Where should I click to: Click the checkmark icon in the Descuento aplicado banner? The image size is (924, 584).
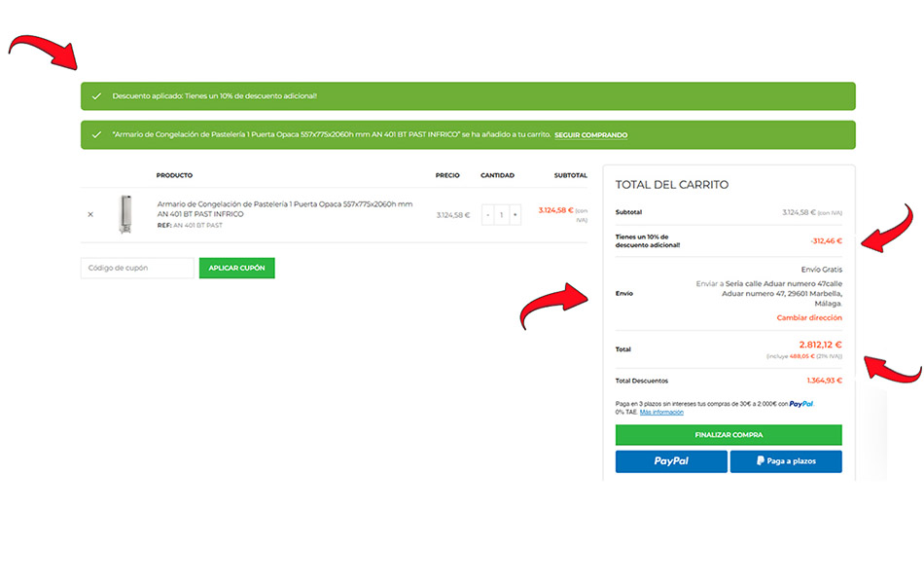coord(96,96)
